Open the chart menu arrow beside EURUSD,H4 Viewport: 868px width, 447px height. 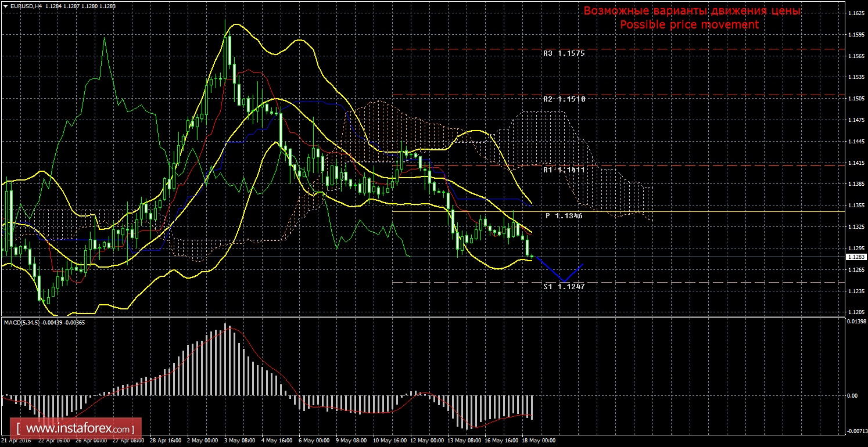pos(6,6)
